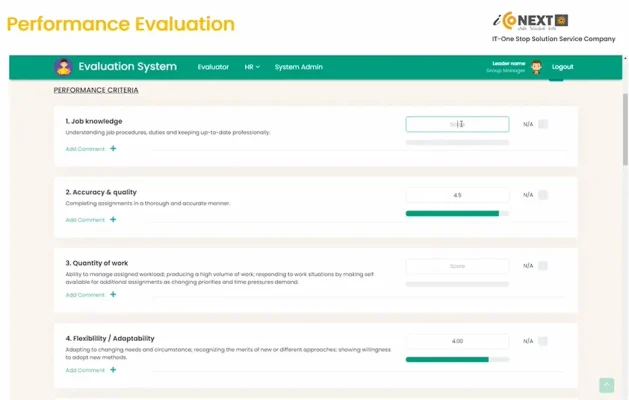
Task: Expand the HR dropdown menu
Action: [x=252, y=67]
